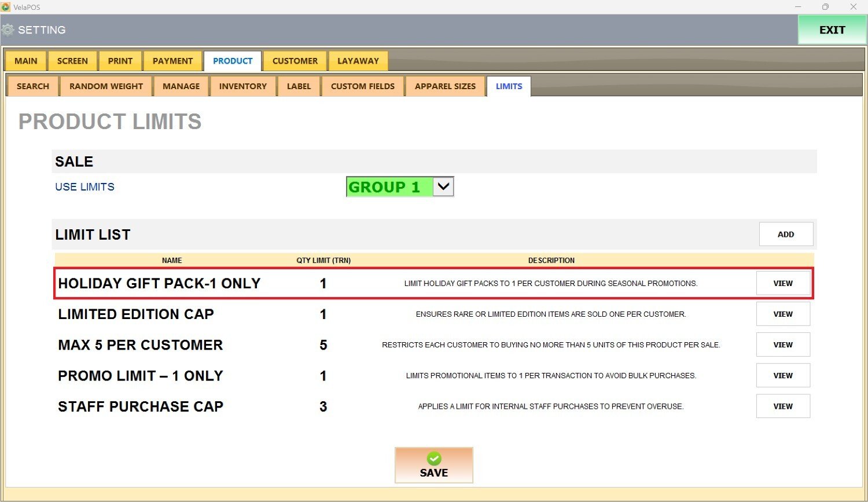Screen dimensions: 868x502
Task: View the Staff Purchase Cap limit
Action: (782, 406)
